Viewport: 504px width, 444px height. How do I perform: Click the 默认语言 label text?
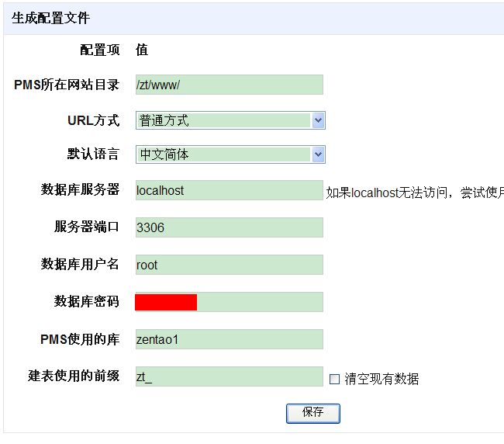click(93, 154)
